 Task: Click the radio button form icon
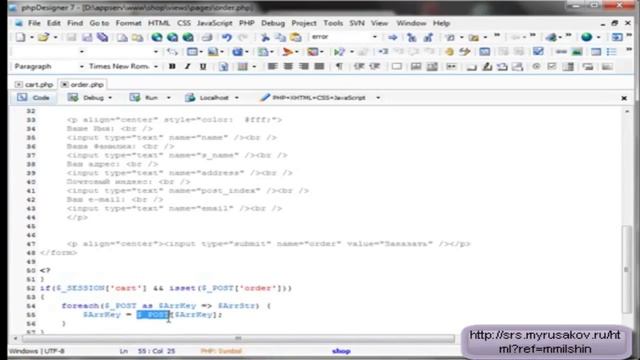point(536,67)
